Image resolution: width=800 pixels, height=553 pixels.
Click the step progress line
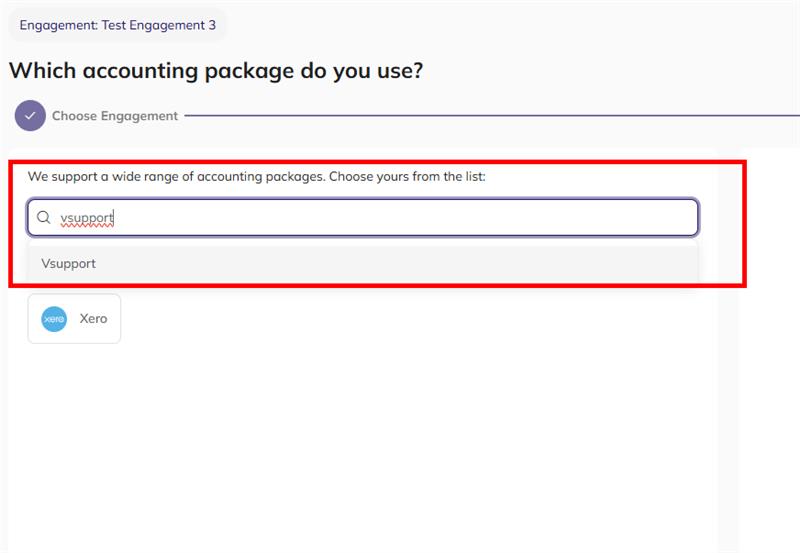(492, 116)
